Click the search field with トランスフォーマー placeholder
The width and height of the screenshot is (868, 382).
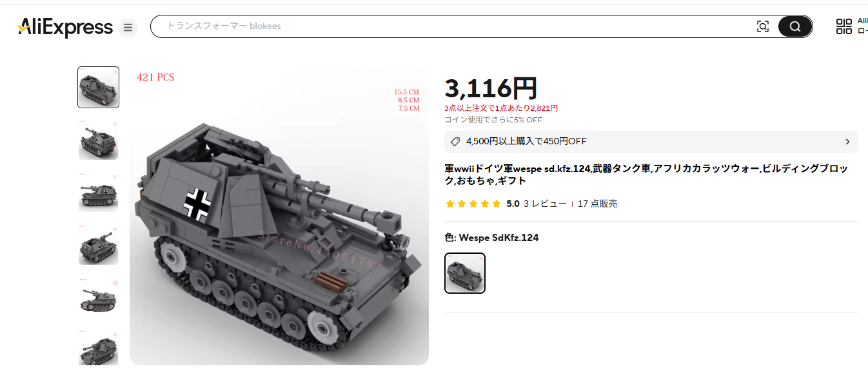(x=451, y=26)
